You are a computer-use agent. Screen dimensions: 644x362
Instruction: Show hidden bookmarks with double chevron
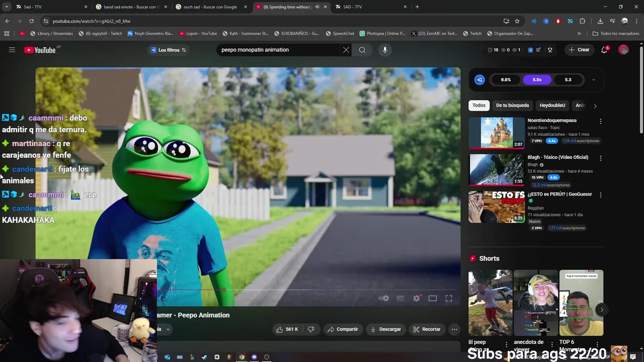click(x=579, y=34)
